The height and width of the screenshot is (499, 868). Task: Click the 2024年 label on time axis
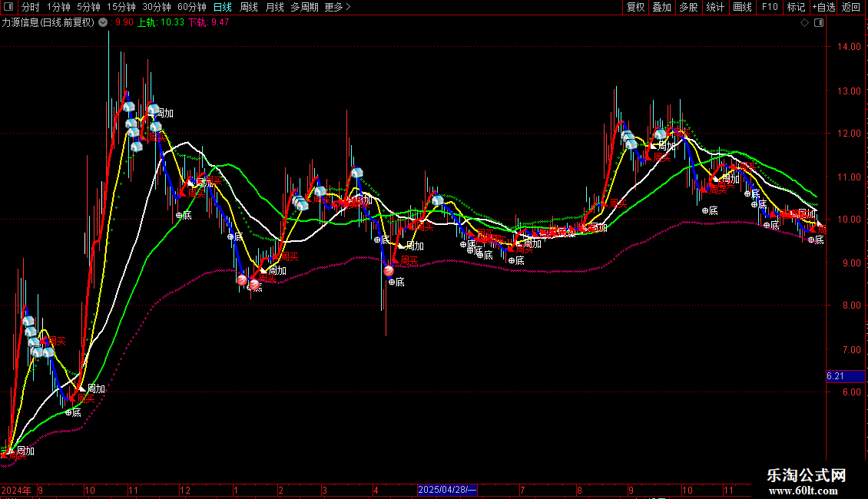(x=16, y=490)
